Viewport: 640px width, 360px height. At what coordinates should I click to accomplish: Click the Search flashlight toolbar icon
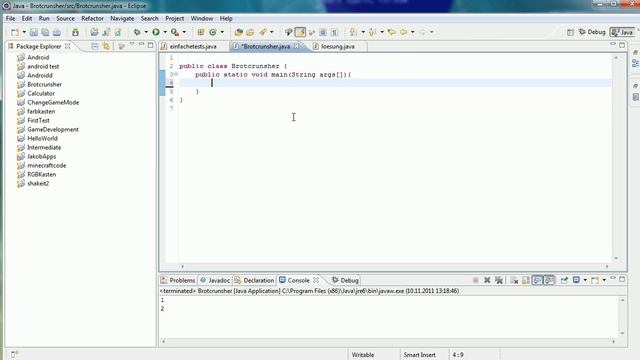point(262,32)
